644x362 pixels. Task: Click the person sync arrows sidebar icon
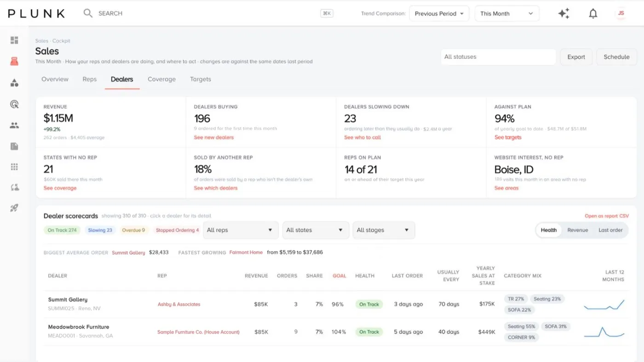pyautogui.click(x=14, y=187)
